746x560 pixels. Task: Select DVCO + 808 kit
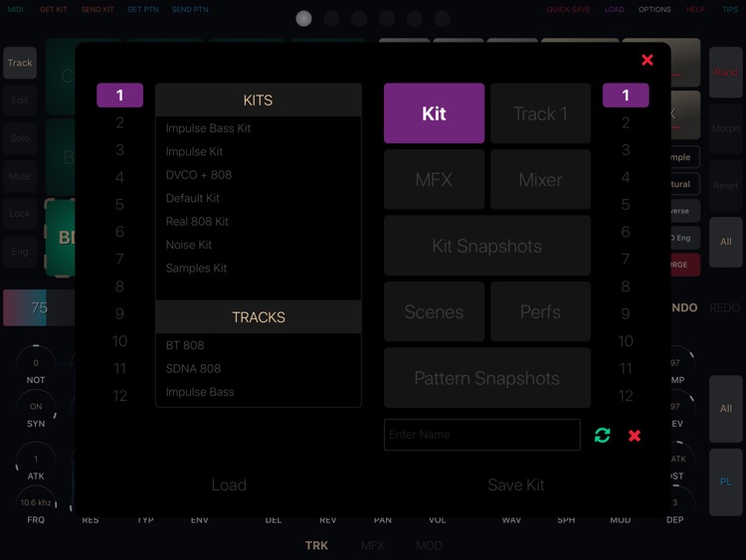259,175
